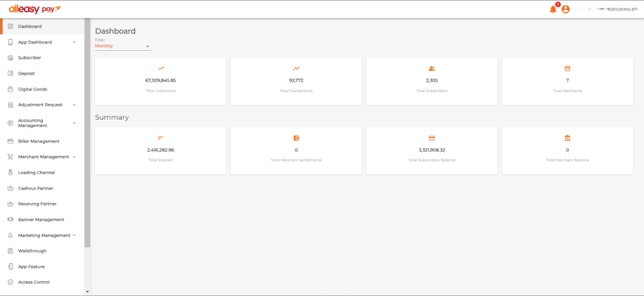Screen dimensions: 644x296
Task: Click the Deposit sidebar icon
Action: 9,73
